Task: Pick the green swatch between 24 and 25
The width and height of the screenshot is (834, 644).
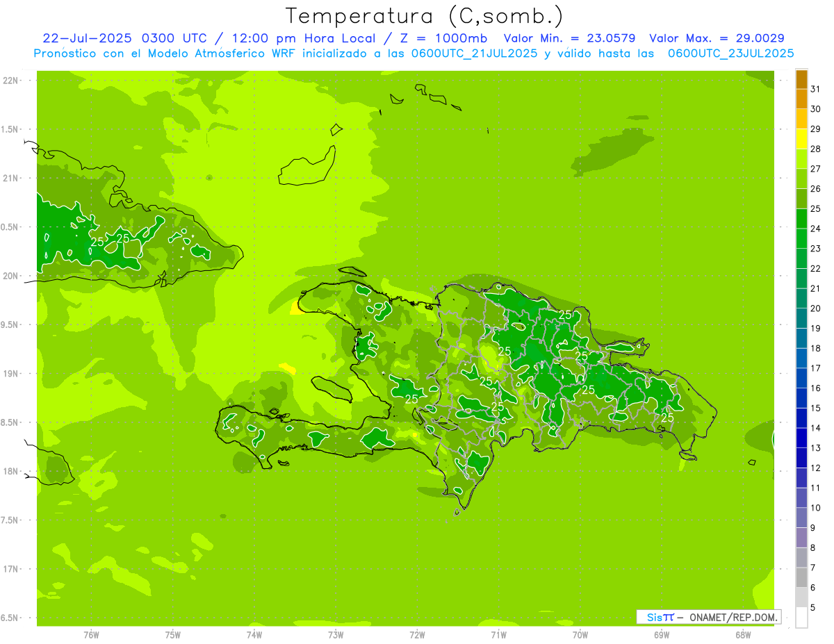Action: pyautogui.click(x=801, y=219)
